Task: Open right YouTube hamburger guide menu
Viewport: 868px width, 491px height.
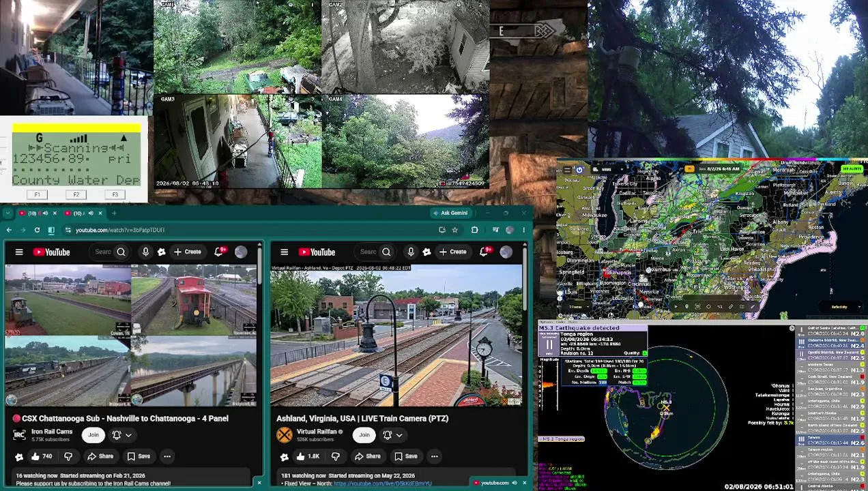Action: coord(285,252)
